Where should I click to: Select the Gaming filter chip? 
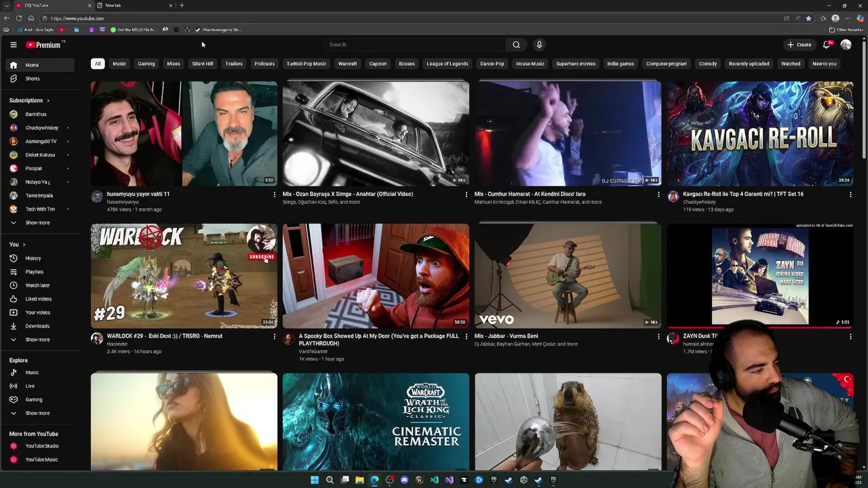click(x=146, y=64)
